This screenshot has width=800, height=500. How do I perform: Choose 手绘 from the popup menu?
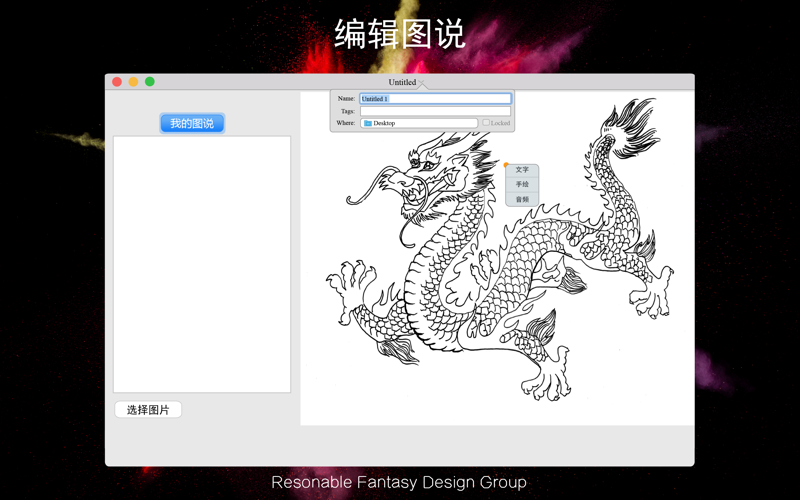click(522, 185)
